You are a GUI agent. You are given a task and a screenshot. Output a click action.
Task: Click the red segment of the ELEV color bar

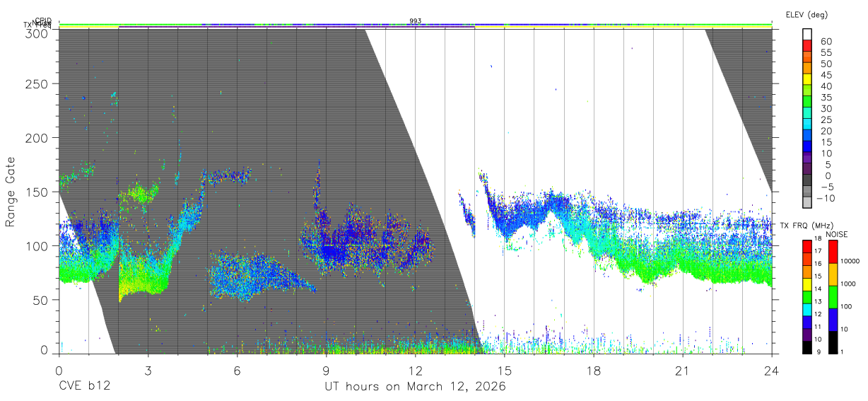point(807,45)
